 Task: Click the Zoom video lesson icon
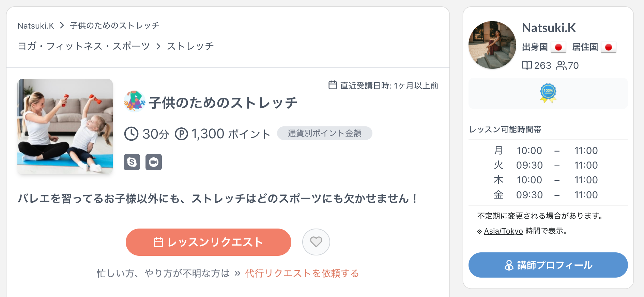tap(154, 162)
